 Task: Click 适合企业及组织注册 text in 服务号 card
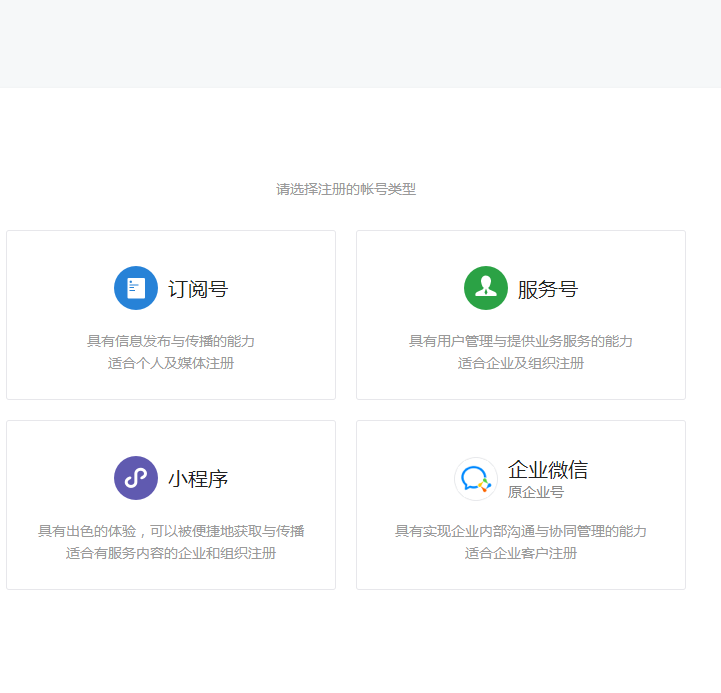point(521,363)
